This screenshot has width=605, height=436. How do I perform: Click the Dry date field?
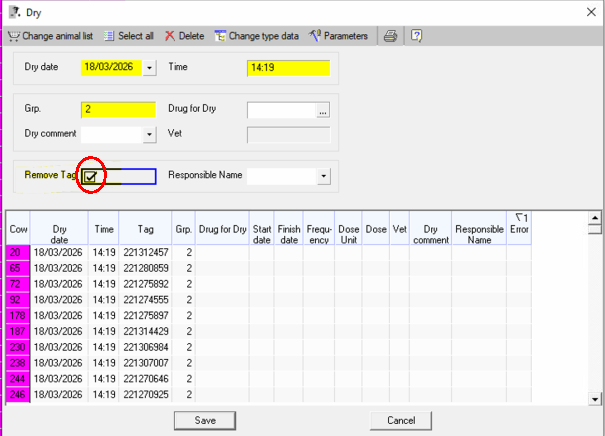pos(112,68)
